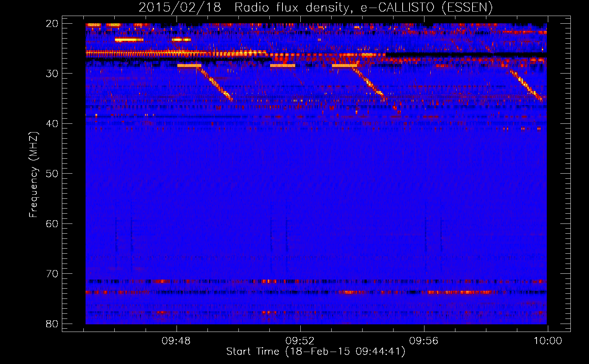Select the 09:48 time tick label
This screenshot has width=589, height=364.
[176, 341]
